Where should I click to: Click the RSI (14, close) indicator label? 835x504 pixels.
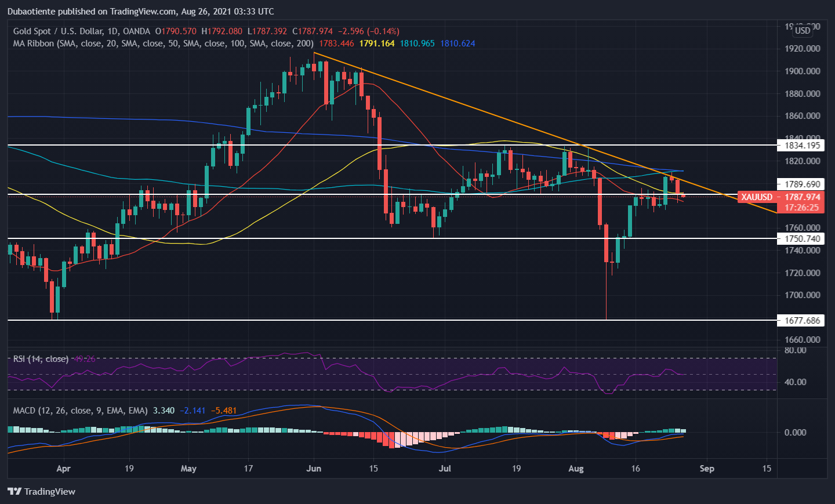41,359
